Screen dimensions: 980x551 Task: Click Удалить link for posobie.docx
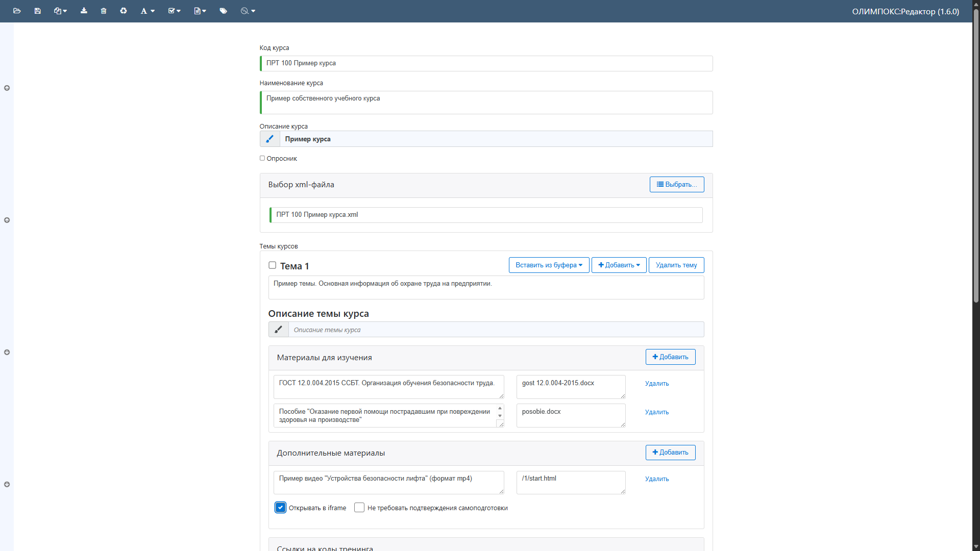[x=656, y=412]
